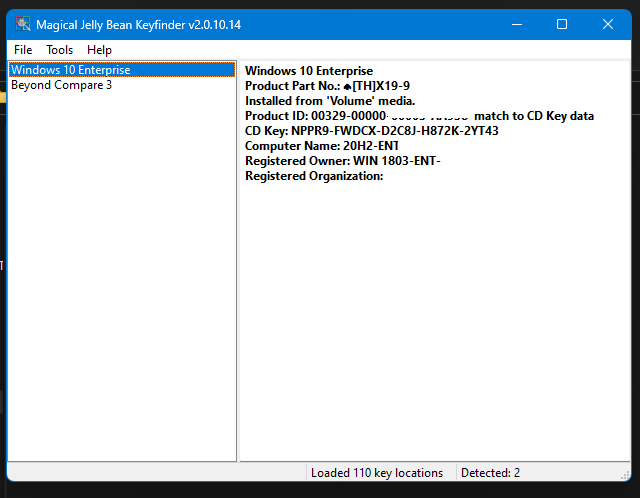This screenshot has width=640, height=498.
Task: Maximize the Keyfinder window
Action: (562, 24)
